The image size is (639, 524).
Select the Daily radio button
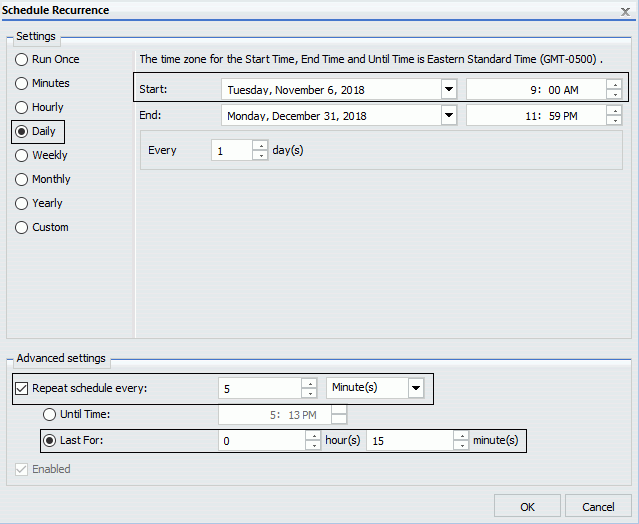(35, 131)
